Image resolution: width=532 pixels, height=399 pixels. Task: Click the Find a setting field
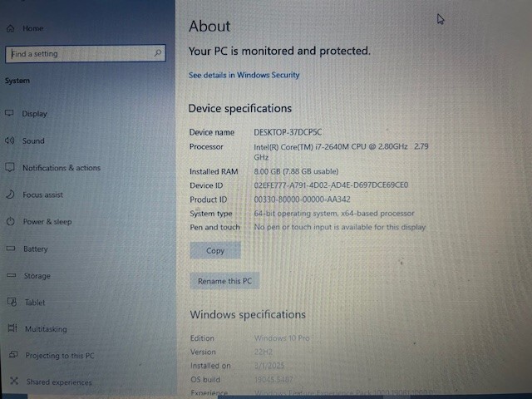click(x=86, y=53)
